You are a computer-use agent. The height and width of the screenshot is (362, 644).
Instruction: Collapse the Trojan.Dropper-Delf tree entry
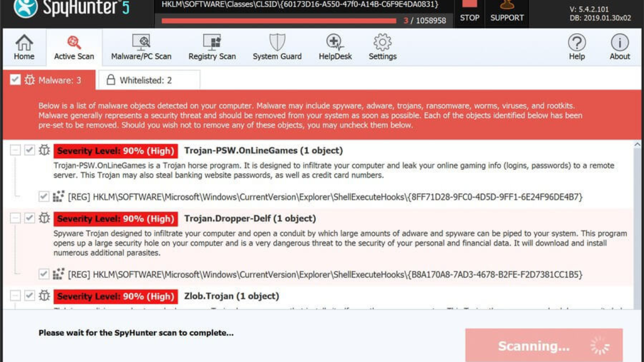click(x=16, y=218)
